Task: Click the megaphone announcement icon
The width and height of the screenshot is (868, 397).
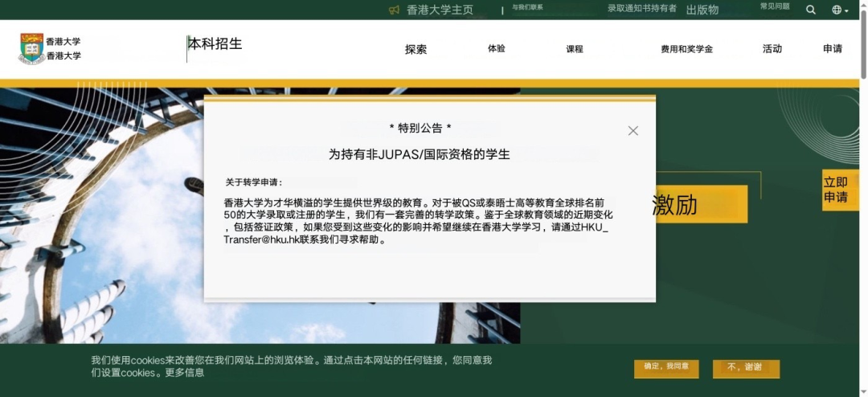Action: (x=394, y=10)
